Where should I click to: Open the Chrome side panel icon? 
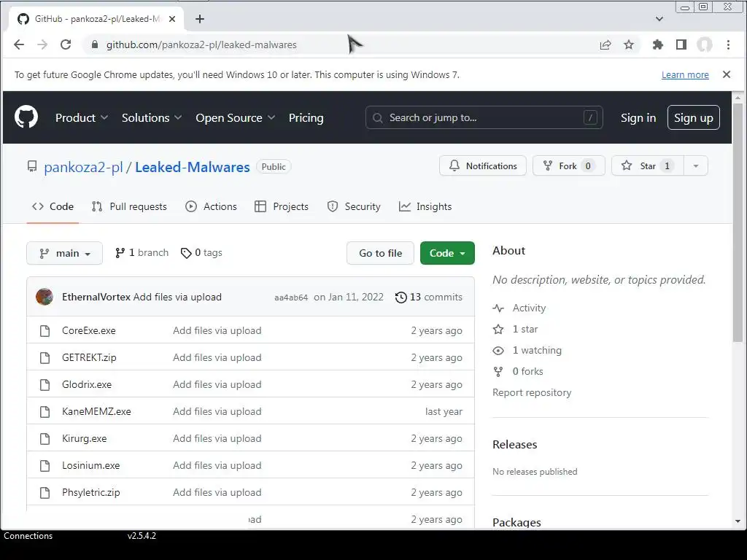[x=681, y=44]
